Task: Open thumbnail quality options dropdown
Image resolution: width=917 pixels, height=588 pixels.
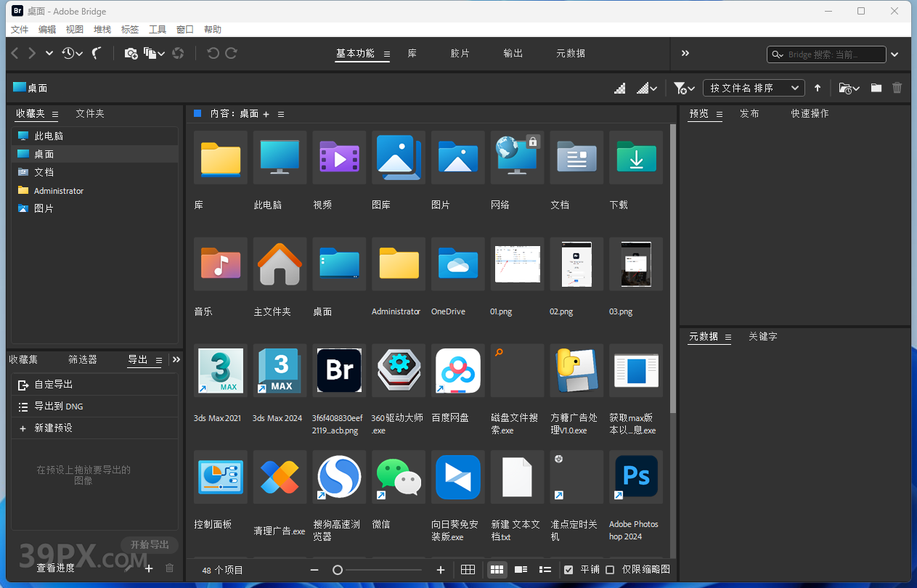Action: point(648,88)
